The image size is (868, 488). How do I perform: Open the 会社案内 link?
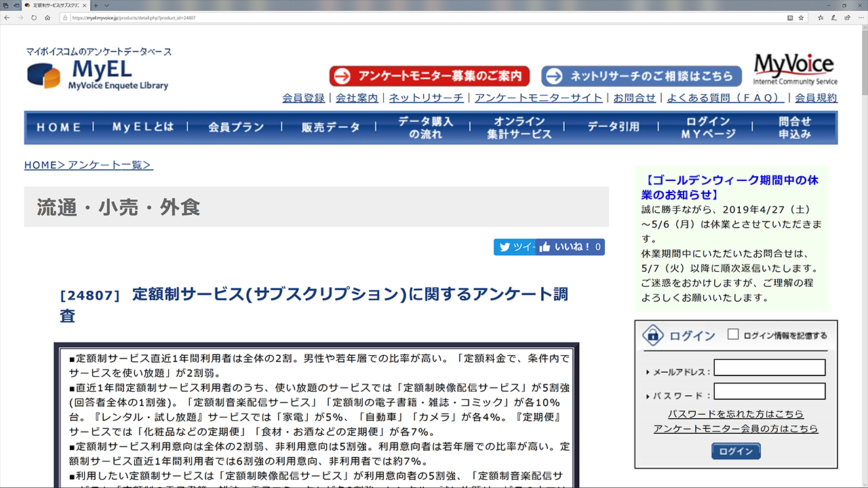click(357, 98)
